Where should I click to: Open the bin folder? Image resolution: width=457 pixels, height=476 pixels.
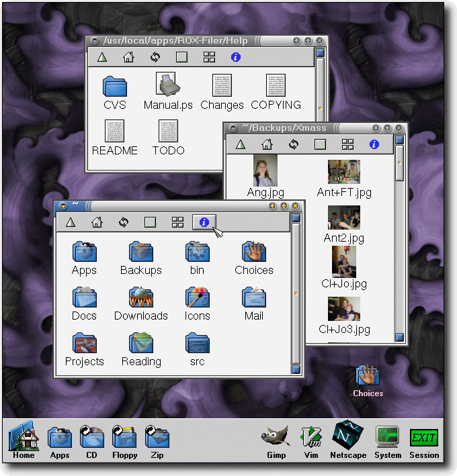click(x=197, y=258)
